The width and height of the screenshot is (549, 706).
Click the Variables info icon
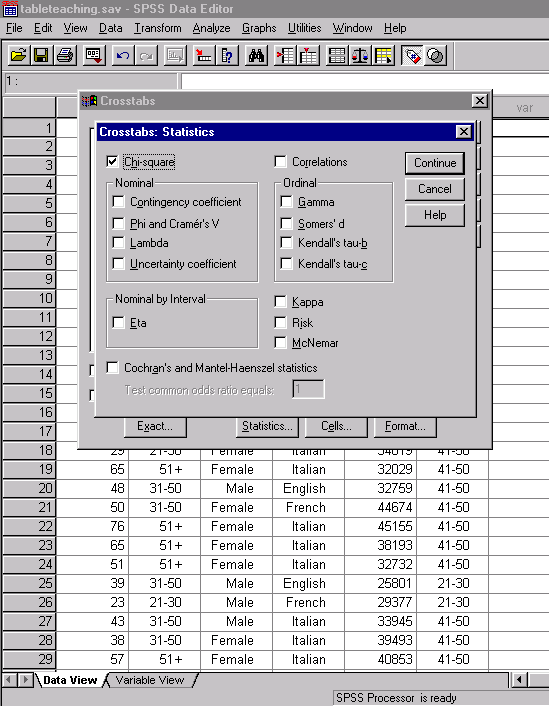point(227,56)
